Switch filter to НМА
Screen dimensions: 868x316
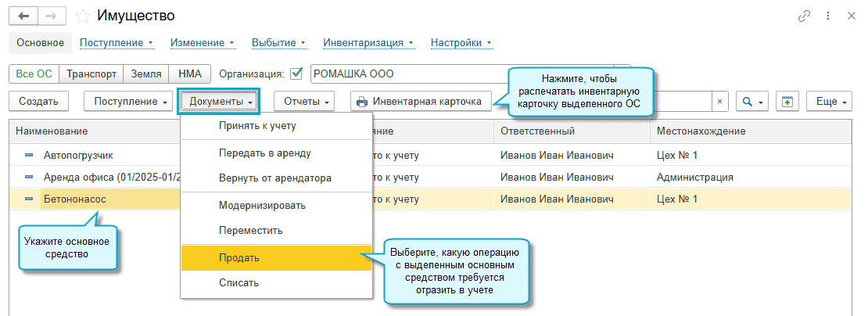(x=190, y=74)
